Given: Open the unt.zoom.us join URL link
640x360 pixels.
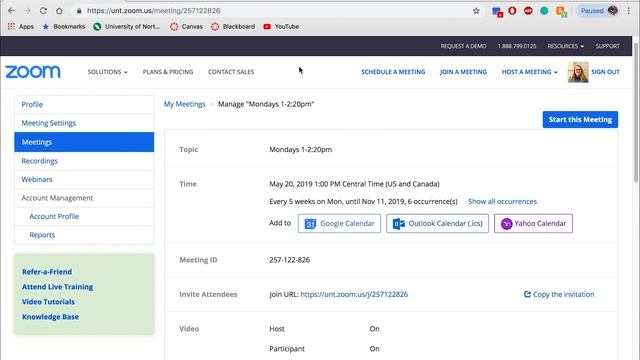Looking at the screenshot, I should click(x=354, y=294).
